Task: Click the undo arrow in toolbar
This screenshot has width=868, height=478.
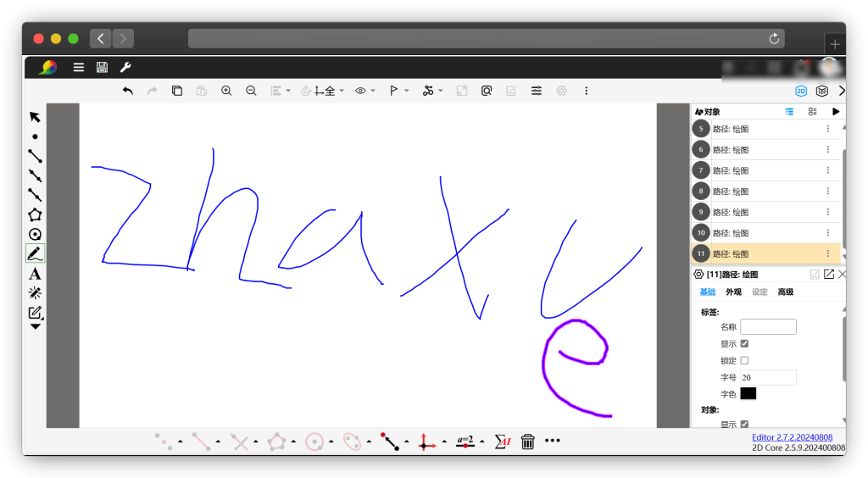Action: [128, 91]
